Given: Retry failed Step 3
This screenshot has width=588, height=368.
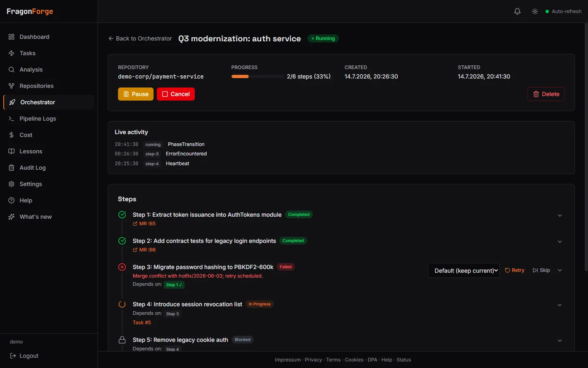Looking at the screenshot, I should click(x=514, y=270).
